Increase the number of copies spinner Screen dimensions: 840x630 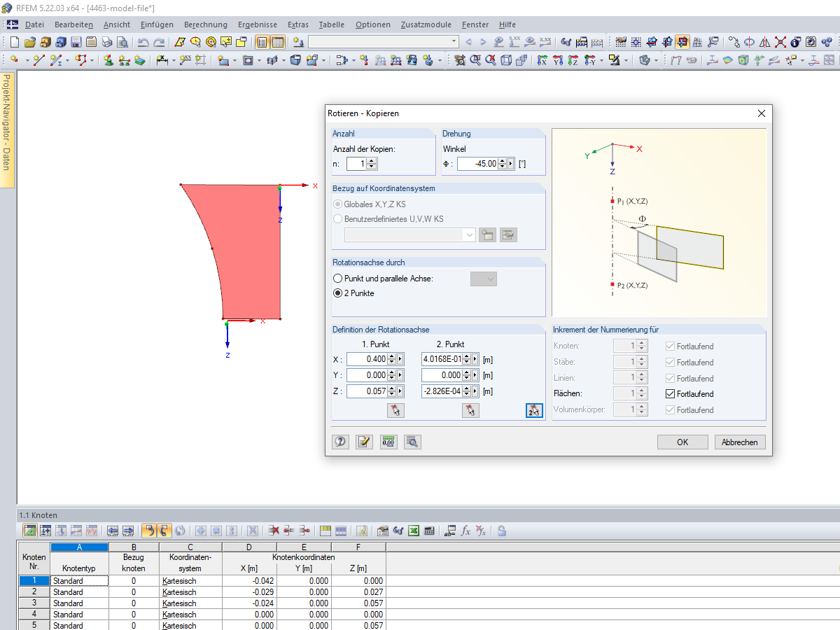coord(372,161)
